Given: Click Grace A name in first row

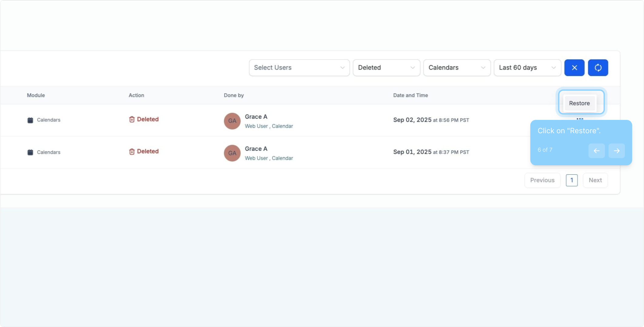Looking at the screenshot, I should tap(256, 117).
